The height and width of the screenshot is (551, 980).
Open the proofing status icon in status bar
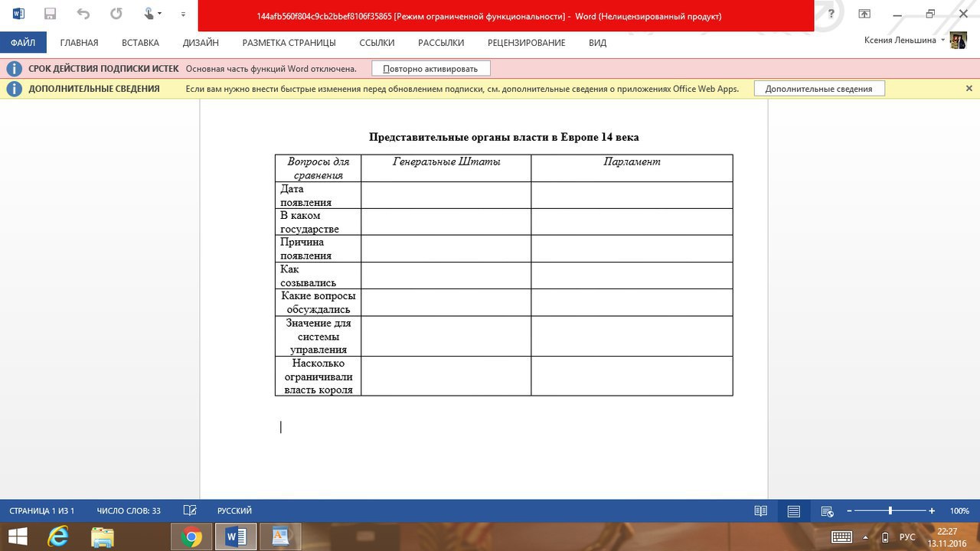(x=191, y=510)
